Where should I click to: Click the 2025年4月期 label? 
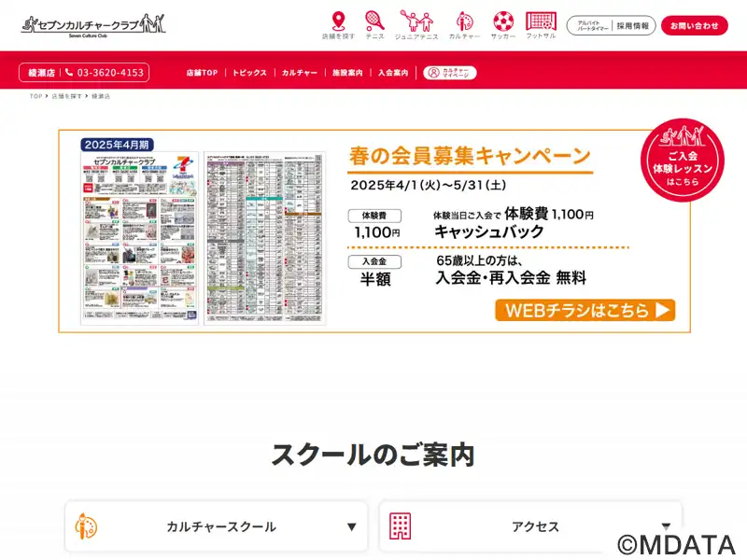tap(117, 145)
